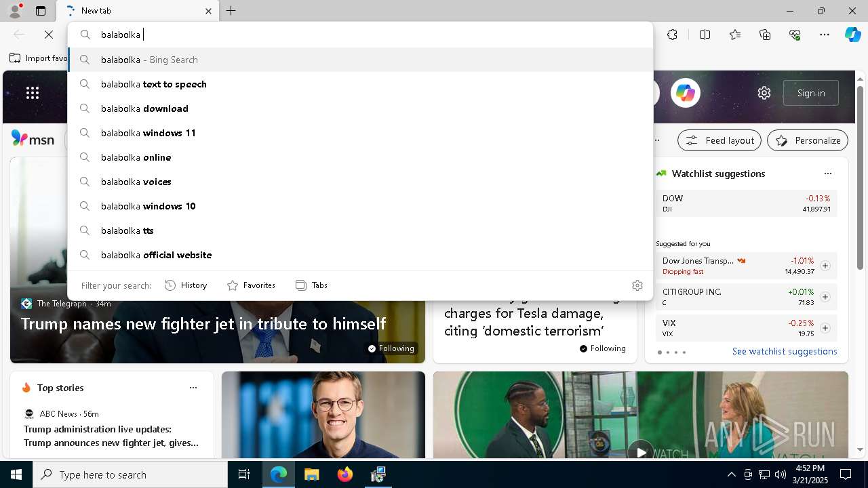Click the profile avatar icon
The width and height of the screenshot is (868, 488).
tap(14, 11)
